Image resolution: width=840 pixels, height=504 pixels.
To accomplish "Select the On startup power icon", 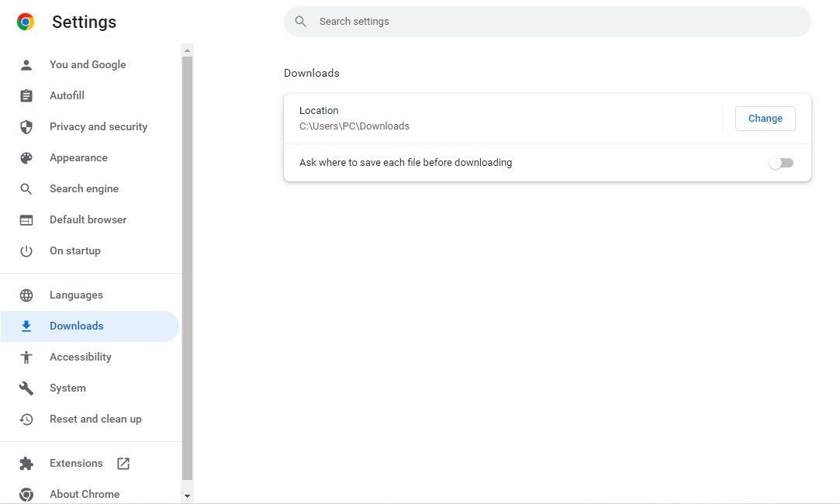I will [x=26, y=250].
